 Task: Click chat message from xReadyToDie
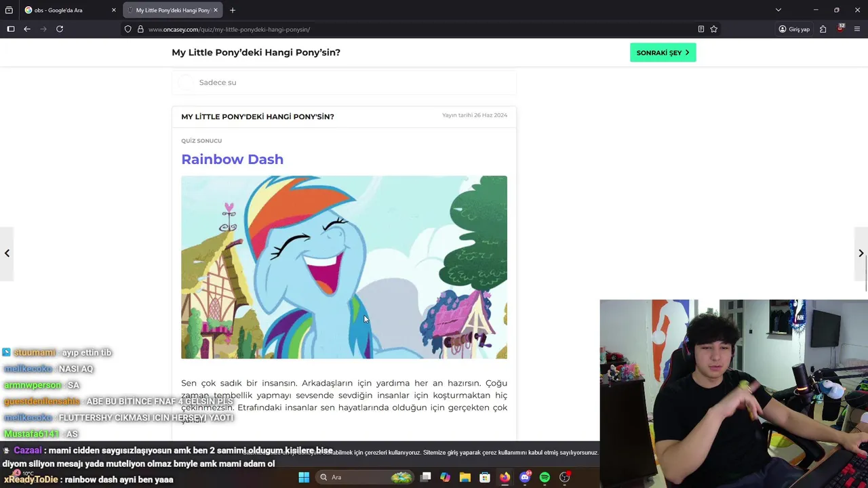point(89,479)
